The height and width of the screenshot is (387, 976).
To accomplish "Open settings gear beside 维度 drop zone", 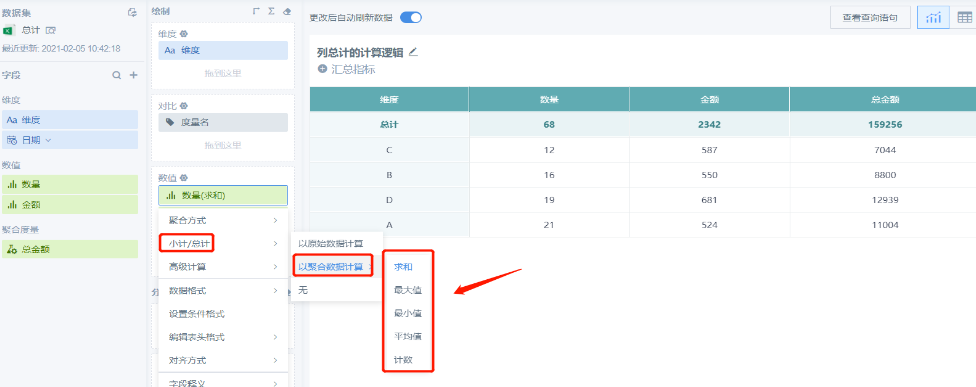I will (184, 34).
